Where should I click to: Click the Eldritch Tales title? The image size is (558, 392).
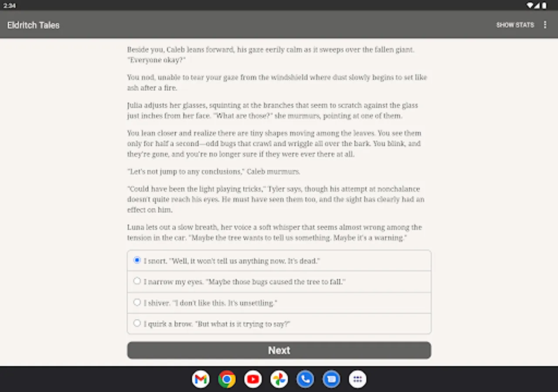coord(33,25)
